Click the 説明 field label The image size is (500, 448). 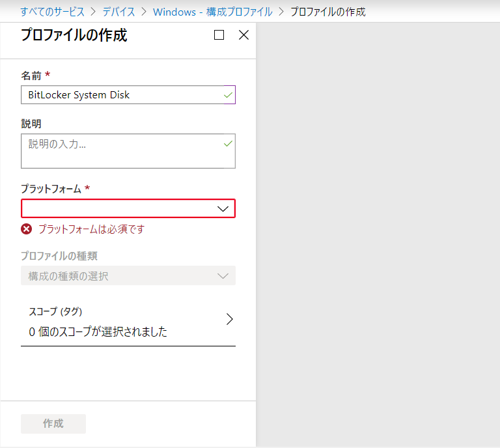31,124
